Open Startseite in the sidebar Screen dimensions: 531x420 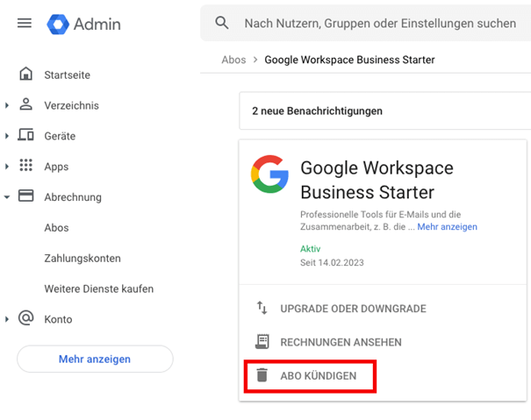pos(67,75)
